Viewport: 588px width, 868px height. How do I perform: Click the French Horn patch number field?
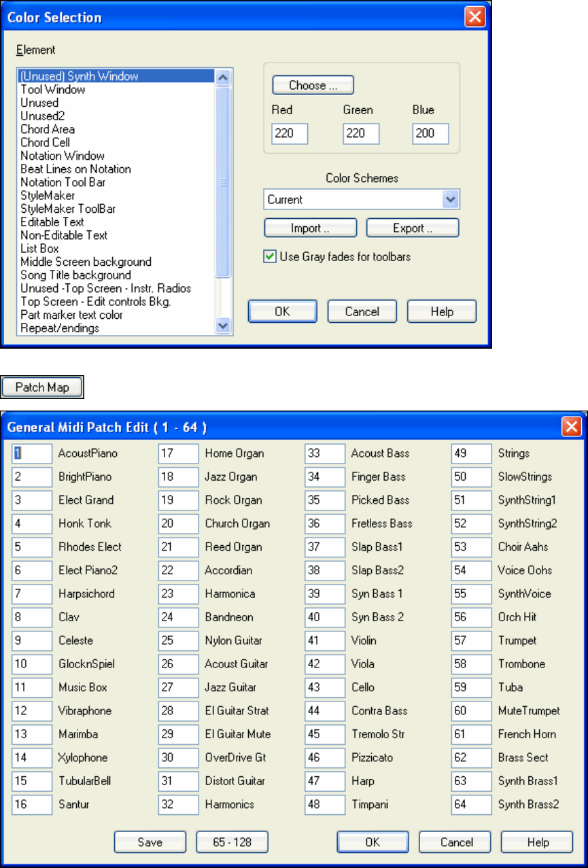click(x=472, y=734)
